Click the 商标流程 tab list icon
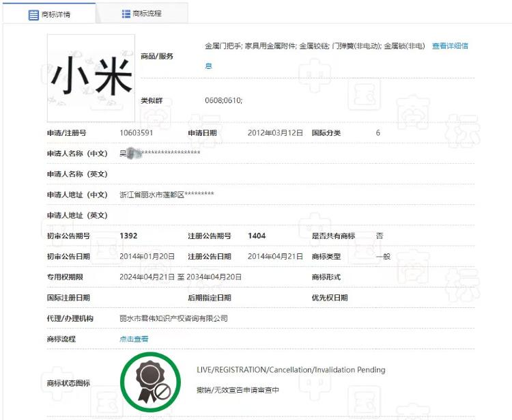The image size is (512, 420). click(126, 14)
